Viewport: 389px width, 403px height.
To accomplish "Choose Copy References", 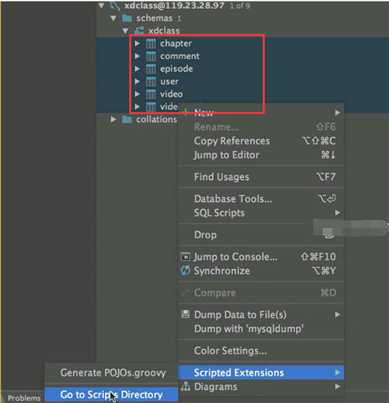I will 260,141.
